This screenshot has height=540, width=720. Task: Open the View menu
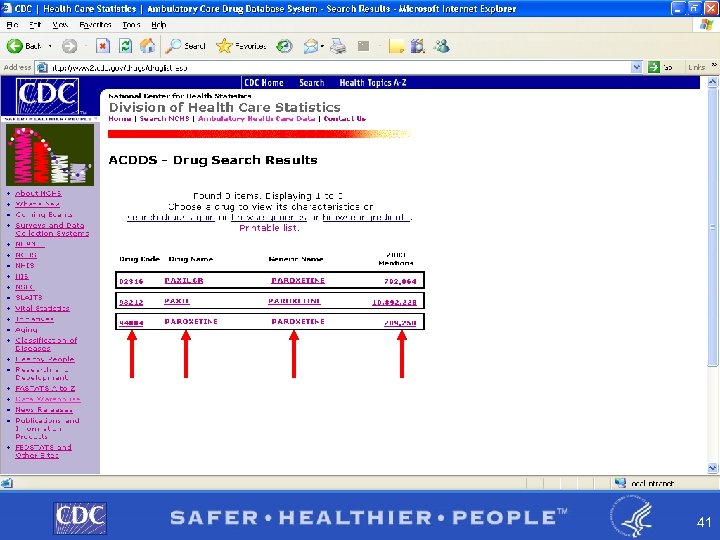tap(60, 25)
